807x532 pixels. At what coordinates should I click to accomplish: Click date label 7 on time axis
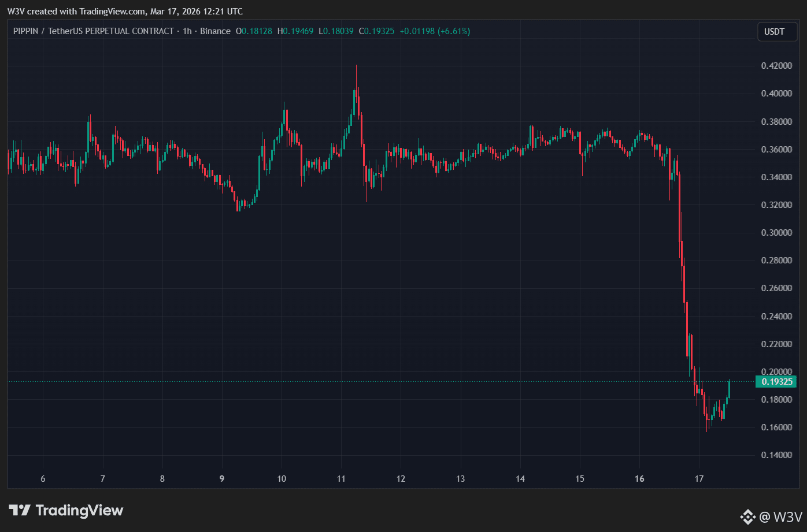click(102, 479)
